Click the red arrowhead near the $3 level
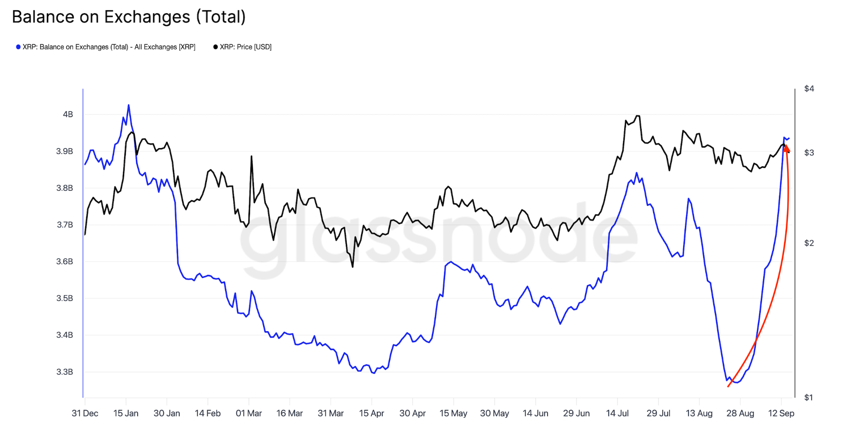 coord(786,148)
